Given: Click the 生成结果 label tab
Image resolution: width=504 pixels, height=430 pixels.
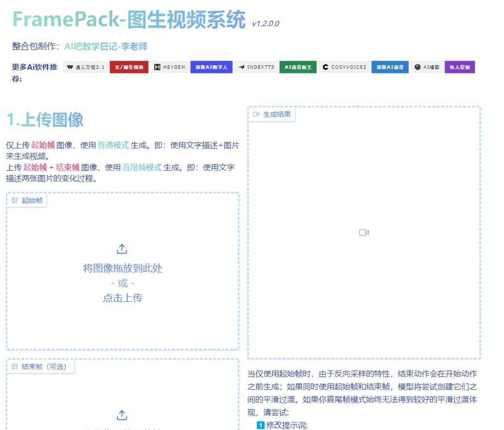Looking at the screenshot, I should click(277, 115).
